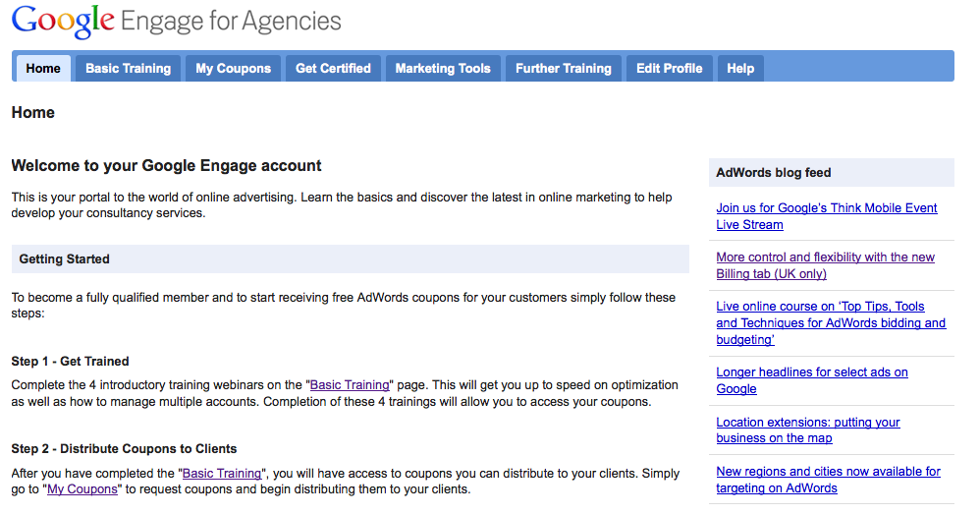Open the AdWords bidding and budgeting course link
The image size is (980, 515).
tap(830, 322)
